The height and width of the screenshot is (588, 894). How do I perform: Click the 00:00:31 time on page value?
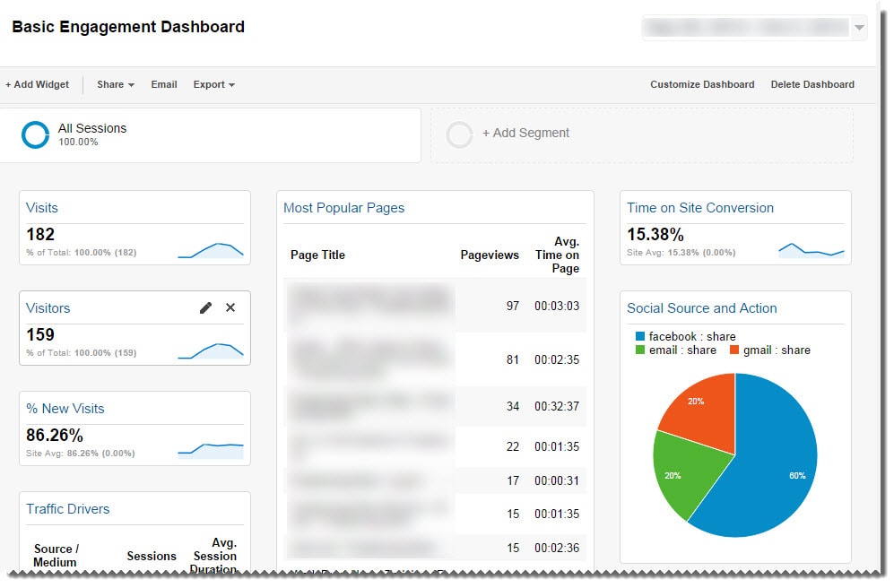pyautogui.click(x=557, y=480)
